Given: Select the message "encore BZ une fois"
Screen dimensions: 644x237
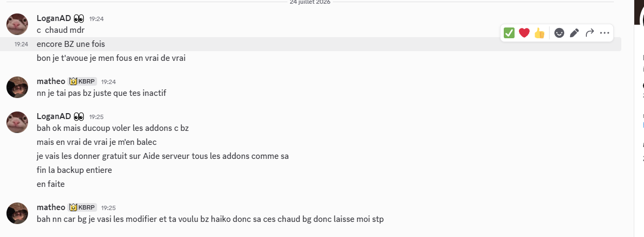Looking at the screenshot, I should [71, 44].
